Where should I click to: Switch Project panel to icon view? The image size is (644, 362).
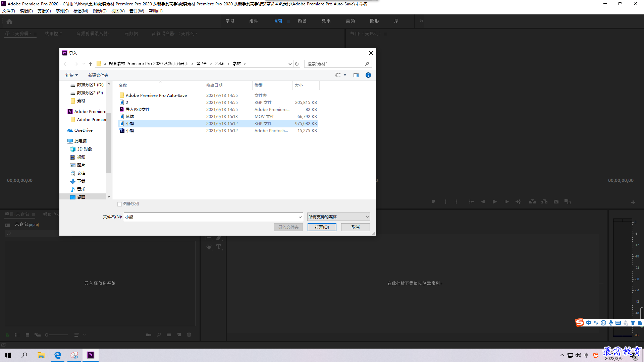point(28,335)
